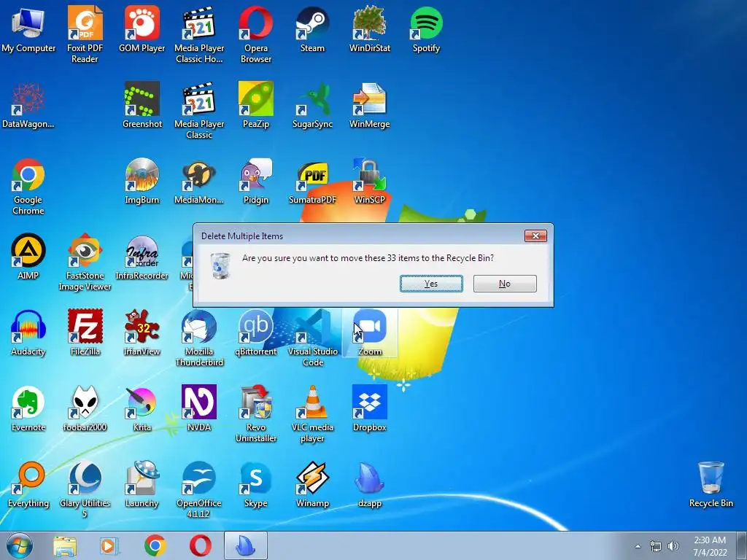
Task: Select the My Computer desktop icon
Action: pos(28,29)
